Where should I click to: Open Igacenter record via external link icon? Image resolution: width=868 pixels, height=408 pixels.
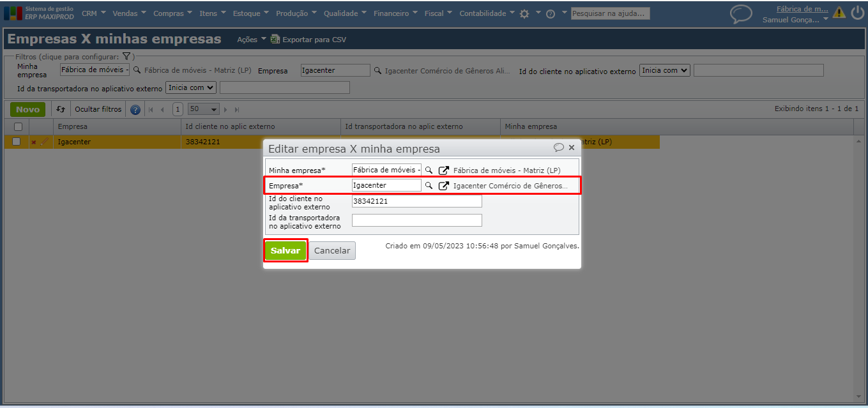443,186
